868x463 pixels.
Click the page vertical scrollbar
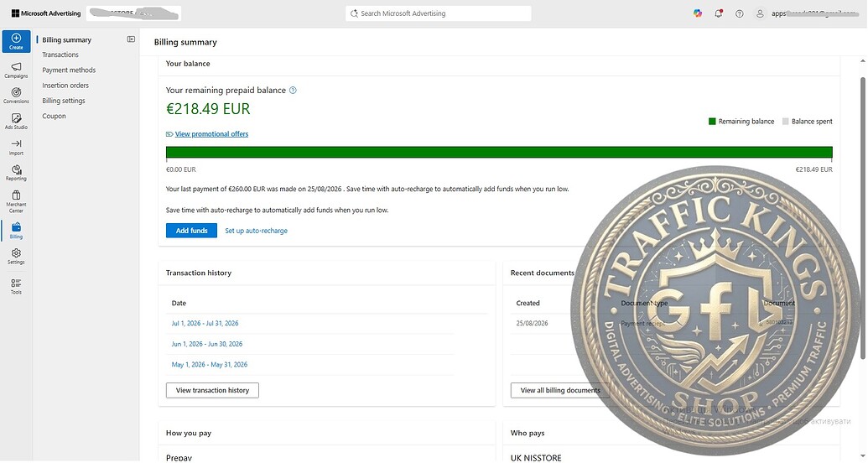(862, 219)
